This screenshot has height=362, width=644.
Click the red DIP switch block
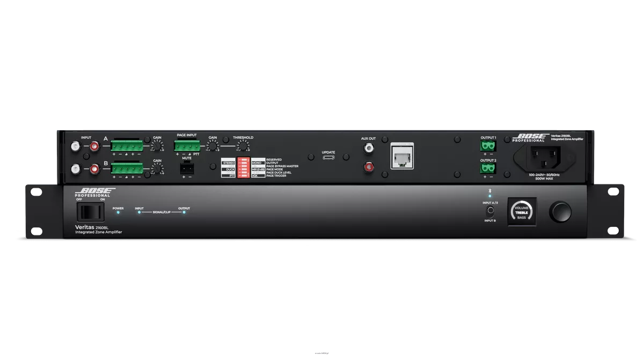pyautogui.click(x=243, y=168)
